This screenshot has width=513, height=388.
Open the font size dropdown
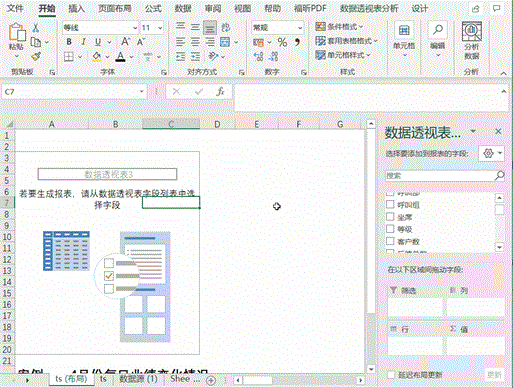(x=160, y=28)
